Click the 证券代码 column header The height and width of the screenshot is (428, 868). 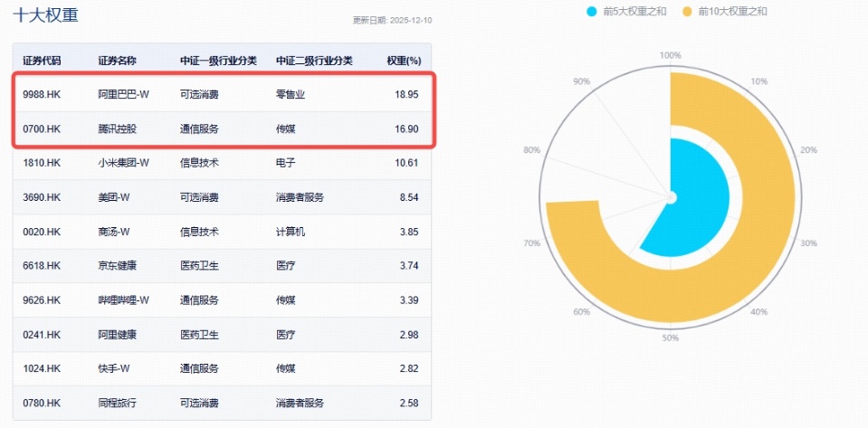click(42, 61)
